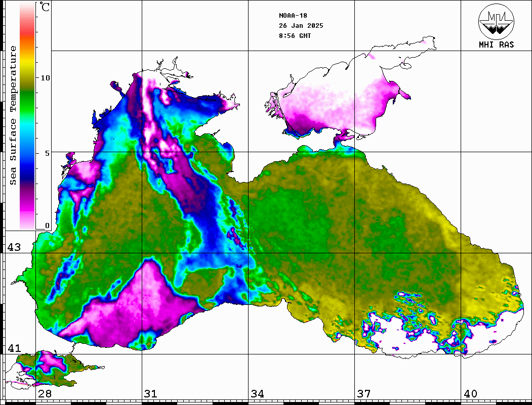Click the temperature color scale bar

[27, 116]
